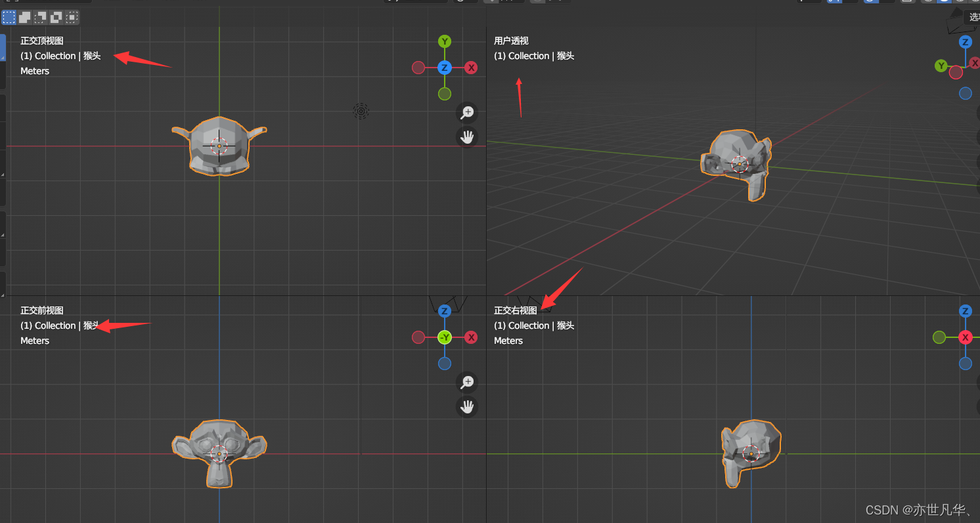Click unlabeled dark blue circle on 正交右视图 gizmo
Image resolution: width=980 pixels, height=523 pixels.
pyautogui.click(x=965, y=364)
